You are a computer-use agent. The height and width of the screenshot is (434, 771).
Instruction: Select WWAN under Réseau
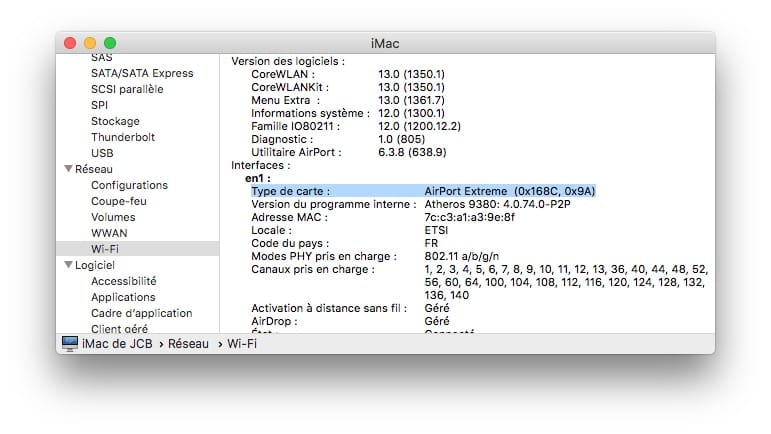pyautogui.click(x=109, y=233)
